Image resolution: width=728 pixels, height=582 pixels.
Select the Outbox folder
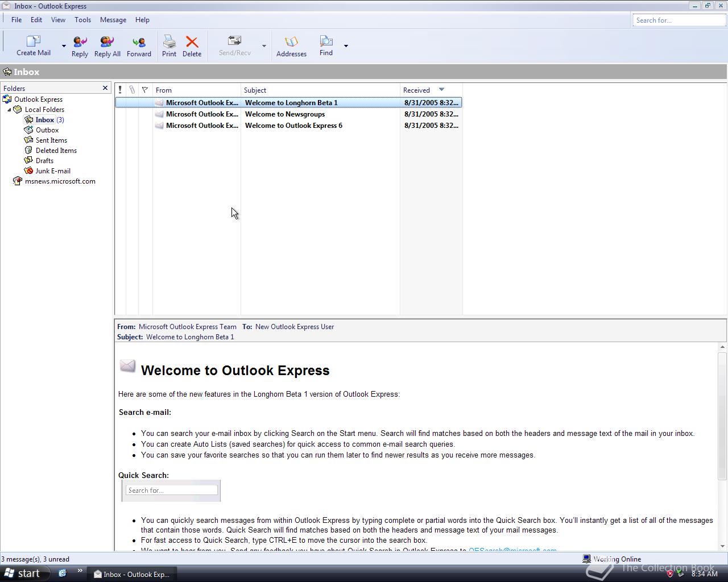[x=47, y=130]
